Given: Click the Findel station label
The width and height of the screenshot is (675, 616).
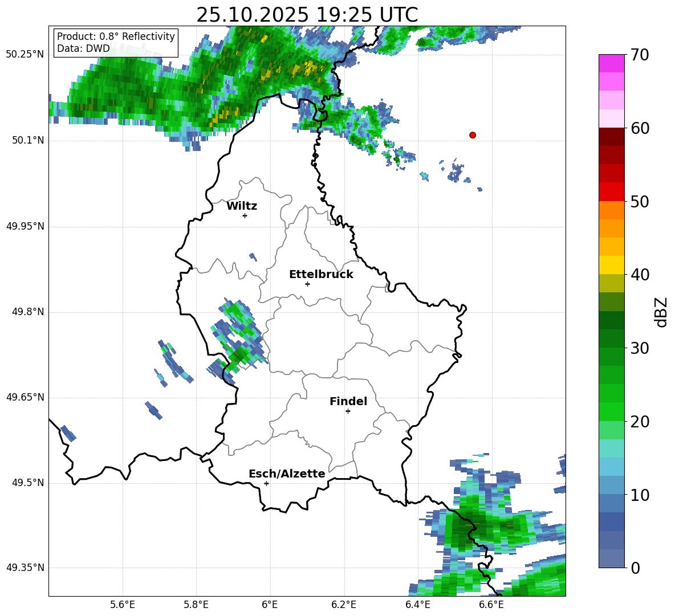Looking at the screenshot, I should [348, 401].
